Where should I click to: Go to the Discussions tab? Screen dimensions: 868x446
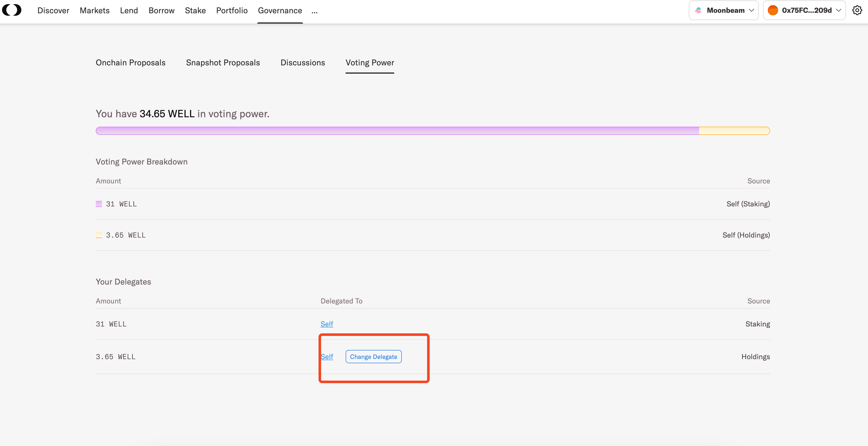point(303,63)
